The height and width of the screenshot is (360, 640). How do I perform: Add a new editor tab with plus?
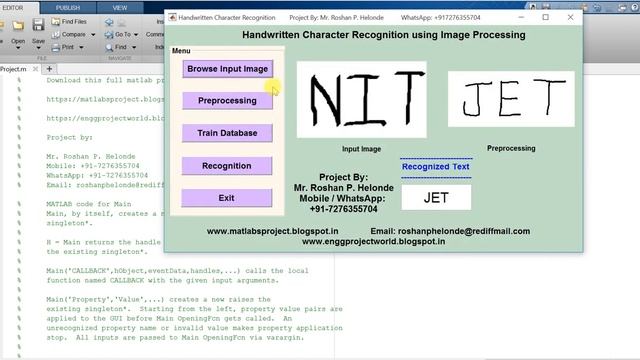[49, 69]
